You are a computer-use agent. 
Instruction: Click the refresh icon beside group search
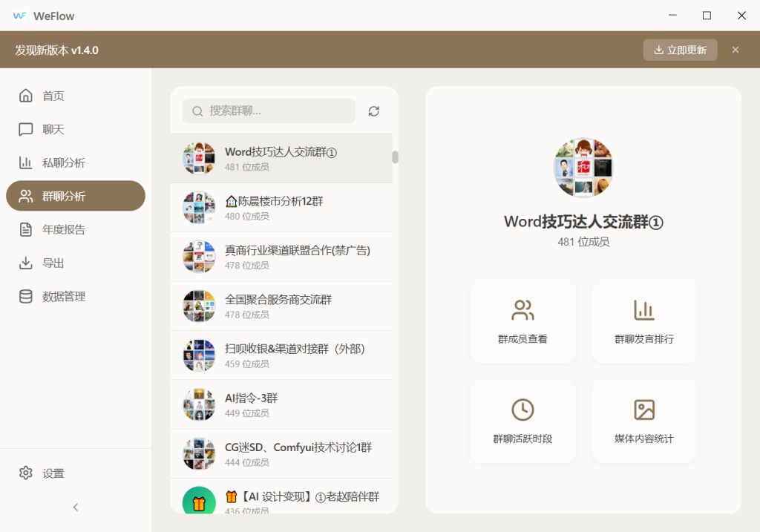pos(373,111)
